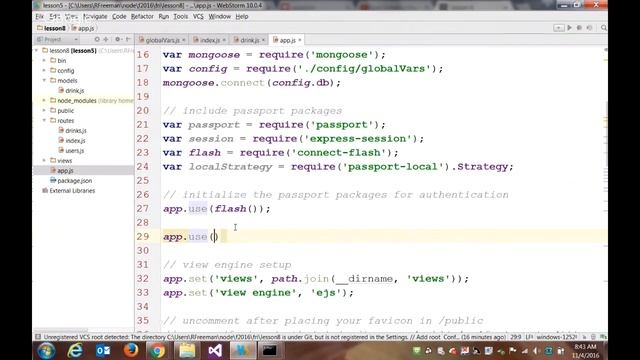Image resolution: width=640 pixels, height=360 pixels.
Task: Click the package.json file icon
Action: (x=53, y=180)
